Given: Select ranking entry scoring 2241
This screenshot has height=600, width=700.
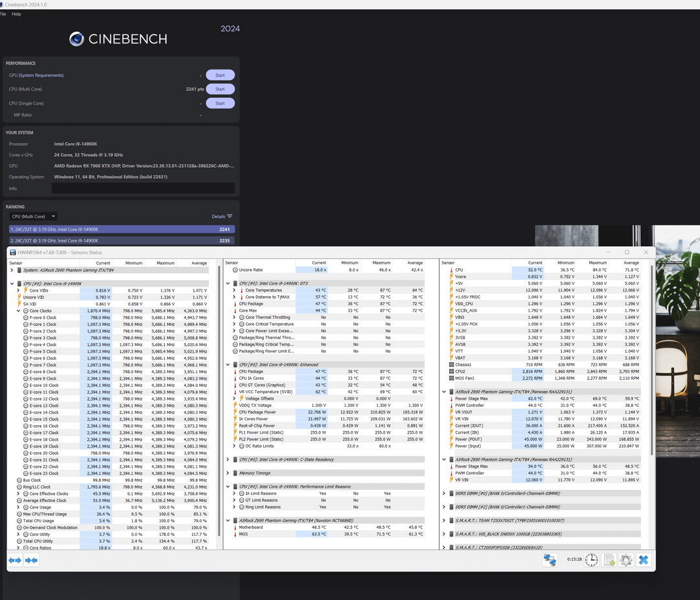Looking at the screenshot, I should click(x=122, y=229).
